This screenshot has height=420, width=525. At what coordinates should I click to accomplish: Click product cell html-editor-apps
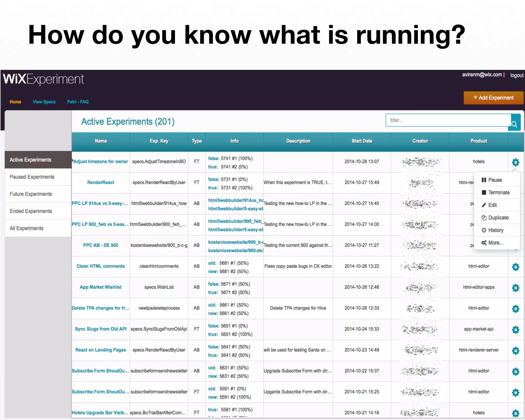(x=479, y=287)
